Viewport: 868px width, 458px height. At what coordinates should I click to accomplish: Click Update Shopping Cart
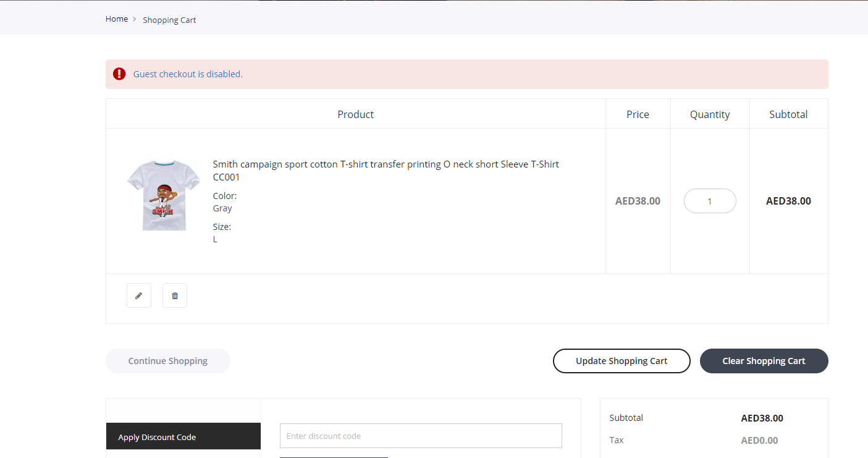[622, 361]
